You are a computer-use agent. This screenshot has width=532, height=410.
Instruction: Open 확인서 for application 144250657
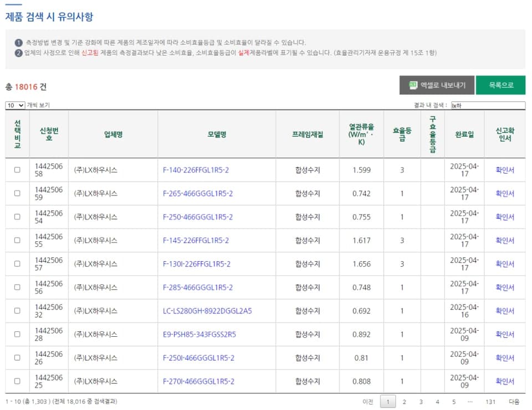(x=504, y=264)
